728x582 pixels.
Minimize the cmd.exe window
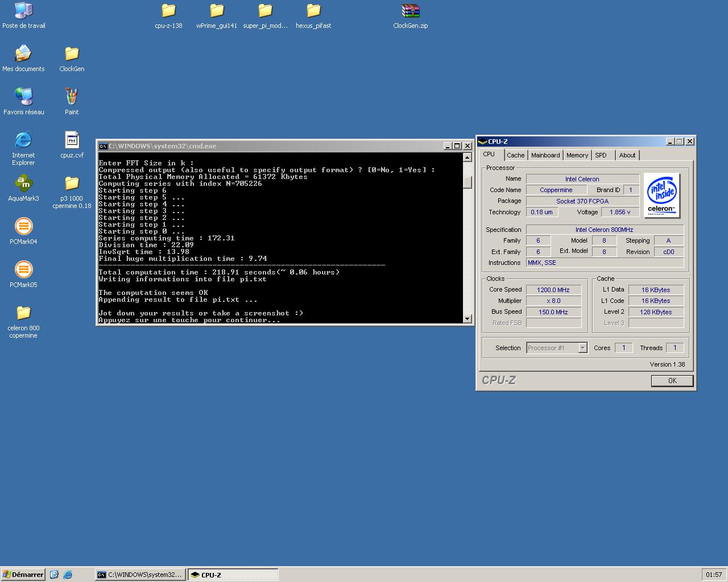(447, 146)
